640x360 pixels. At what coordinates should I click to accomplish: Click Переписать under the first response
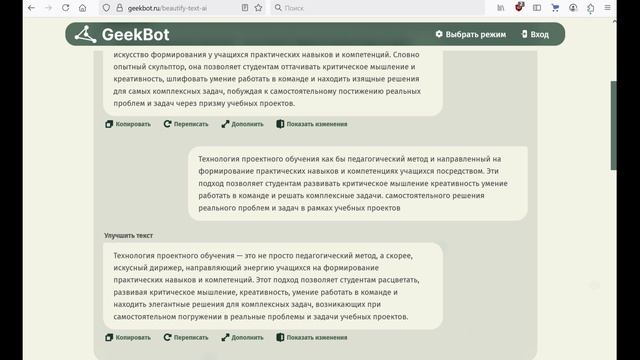tap(186, 124)
